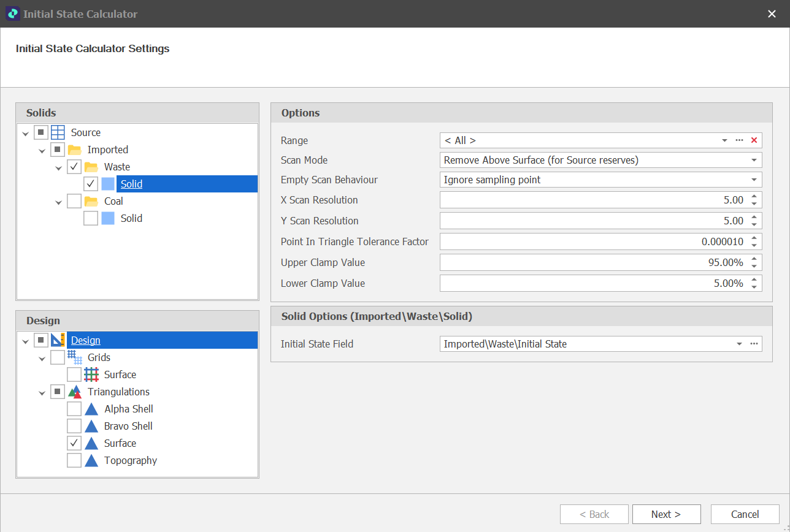Click the Triangulations icon
The width and height of the screenshot is (790, 532).
[74, 392]
